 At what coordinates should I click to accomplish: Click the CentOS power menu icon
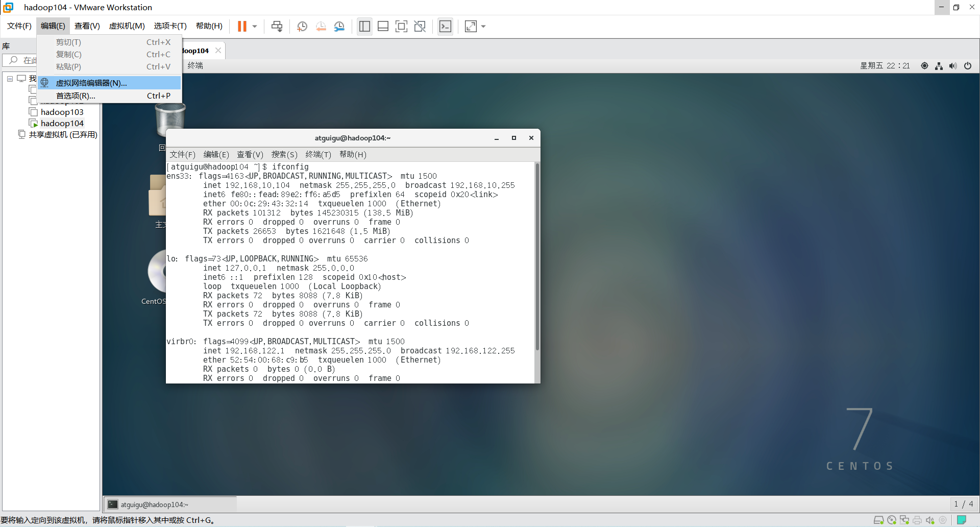tap(968, 65)
